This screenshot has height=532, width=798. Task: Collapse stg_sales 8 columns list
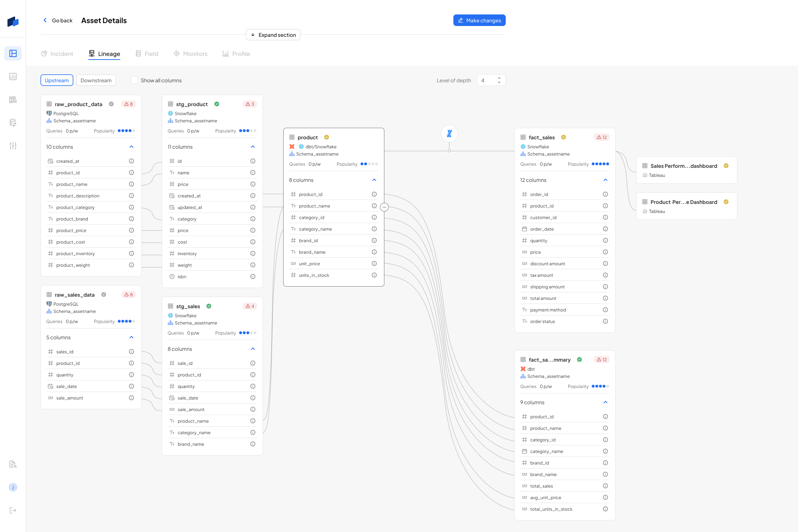click(x=253, y=349)
